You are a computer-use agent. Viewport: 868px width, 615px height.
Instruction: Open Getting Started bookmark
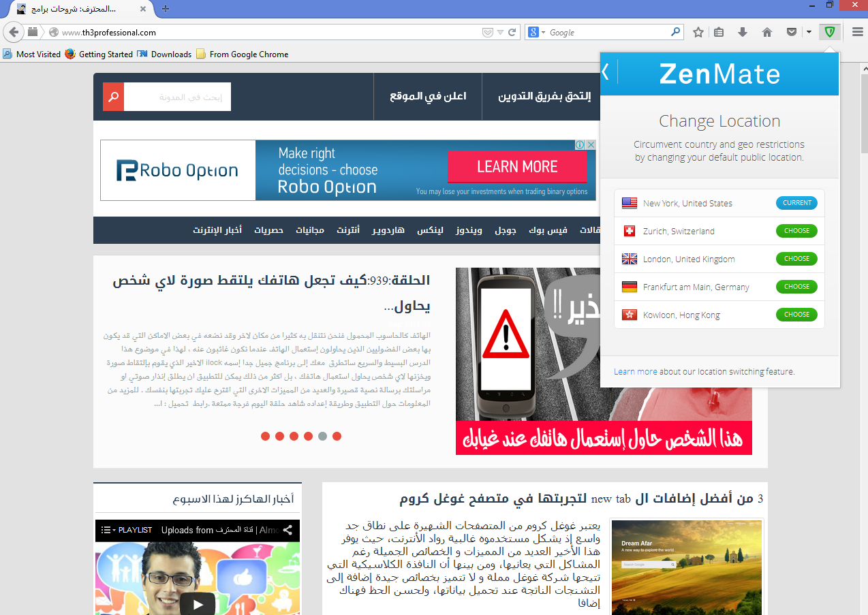99,54
